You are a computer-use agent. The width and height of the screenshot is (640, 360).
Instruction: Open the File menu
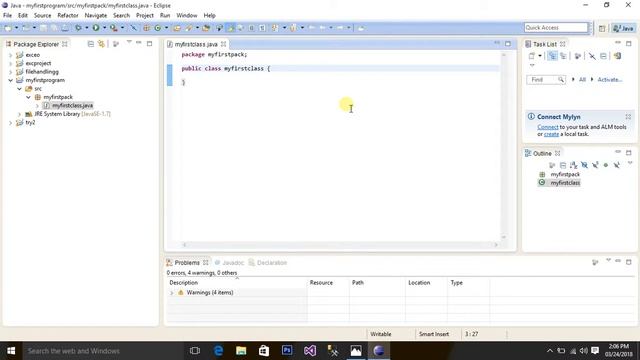(x=7, y=16)
